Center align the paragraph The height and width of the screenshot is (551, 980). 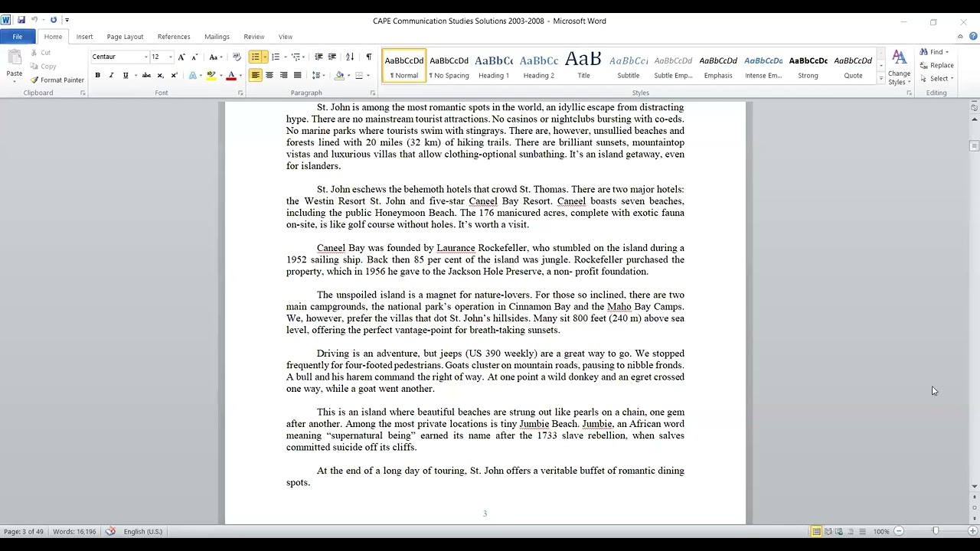click(x=269, y=75)
